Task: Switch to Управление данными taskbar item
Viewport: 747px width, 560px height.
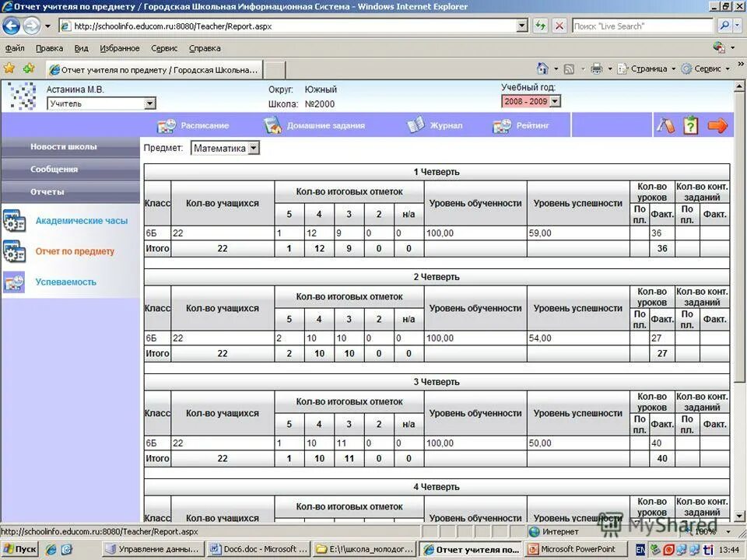Action: coord(153,549)
